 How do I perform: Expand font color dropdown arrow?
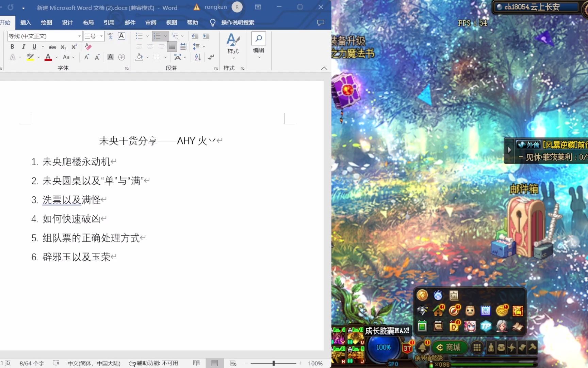coord(56,57)
